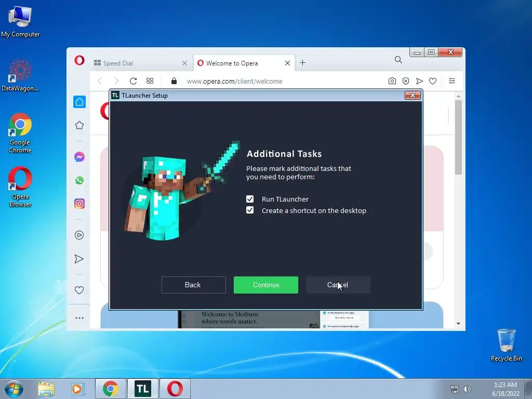Open Pinboards heart in Opera sidebar
The width and height of the screenshot is (532, 399).
pyautogui.click(x=79, y=290)
